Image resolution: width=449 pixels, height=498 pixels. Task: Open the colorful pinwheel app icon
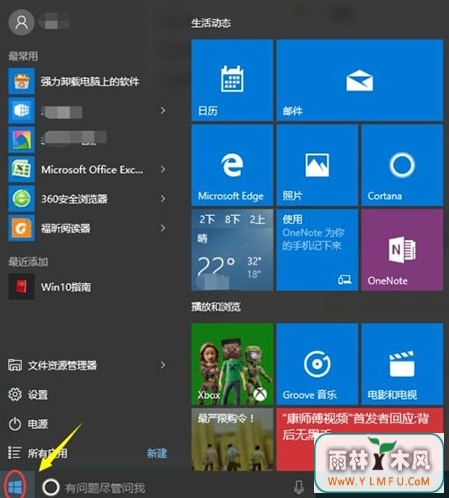tap(21, 140)
